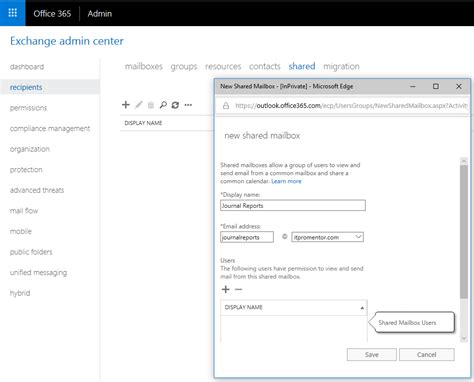Maximize the New Shared Mailbox window

click(x=436, y=86)
